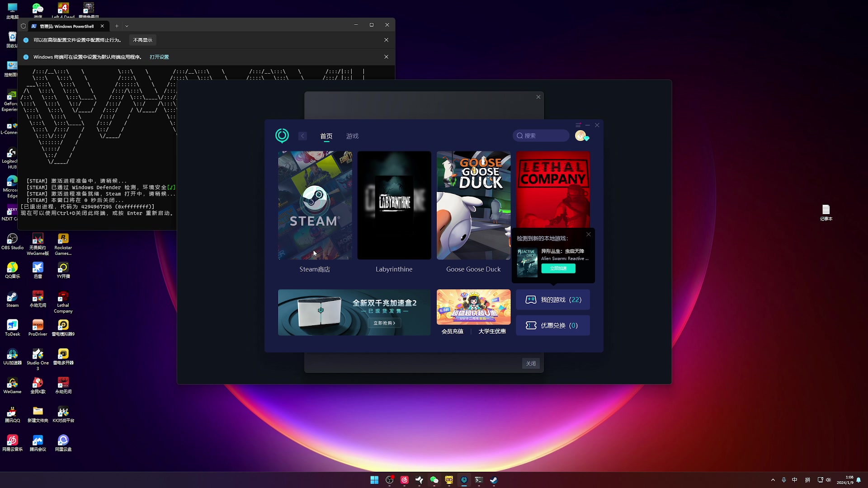The image size is (868, 488).
Task: Select the 腾讯QQ desktop icon
Action: pyautogui.click(x=12, y=415)
